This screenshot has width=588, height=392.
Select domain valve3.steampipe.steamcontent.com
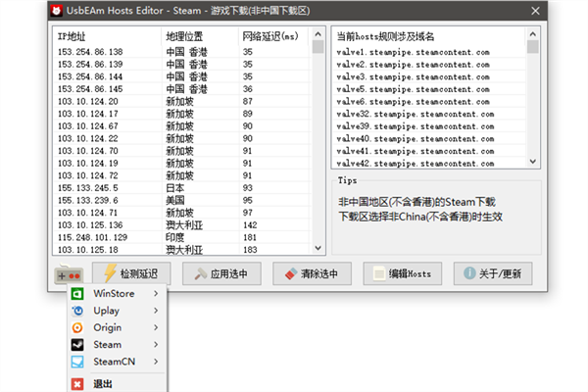[429, 76]
